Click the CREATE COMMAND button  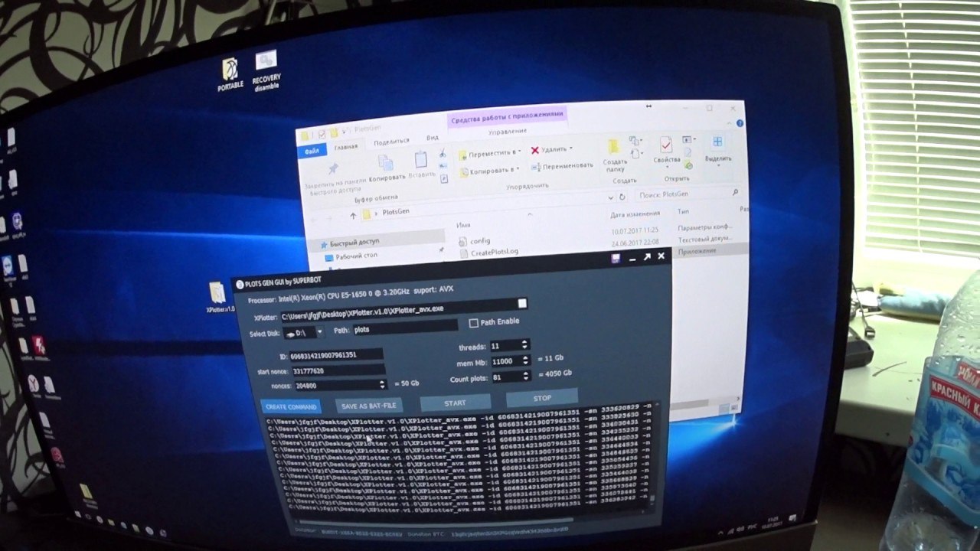[291, 407]
